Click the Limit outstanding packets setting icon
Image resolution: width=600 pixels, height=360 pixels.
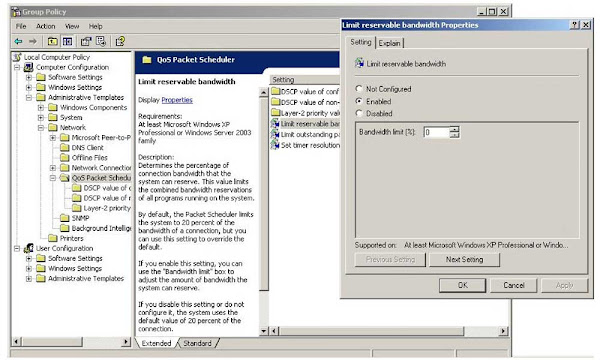(275, 134)
